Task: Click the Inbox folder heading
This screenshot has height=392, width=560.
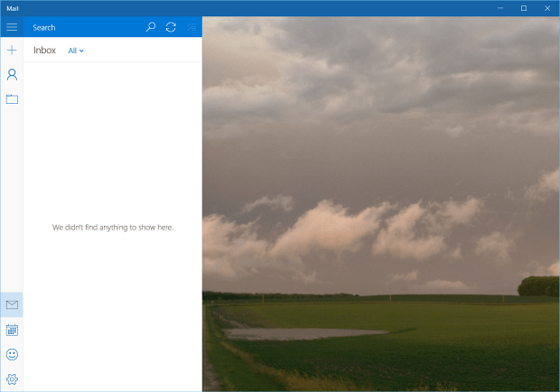Action: (x=44, y=50)
